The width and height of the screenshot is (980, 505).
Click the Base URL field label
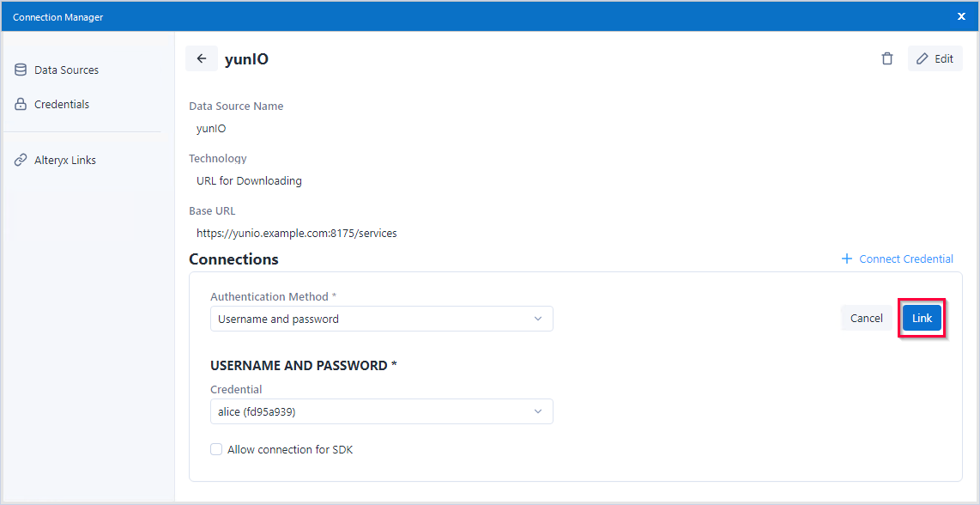pyautogui.click(x=213, y=211)
